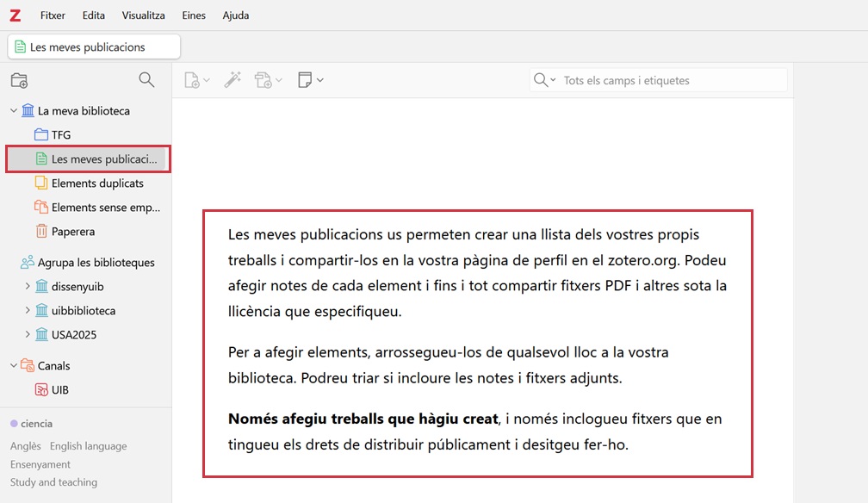Image resolution: width=868 pixels, height=503 pixels.
Task: Collapse the Canals feeds section
Action: (x=13, y=365)
